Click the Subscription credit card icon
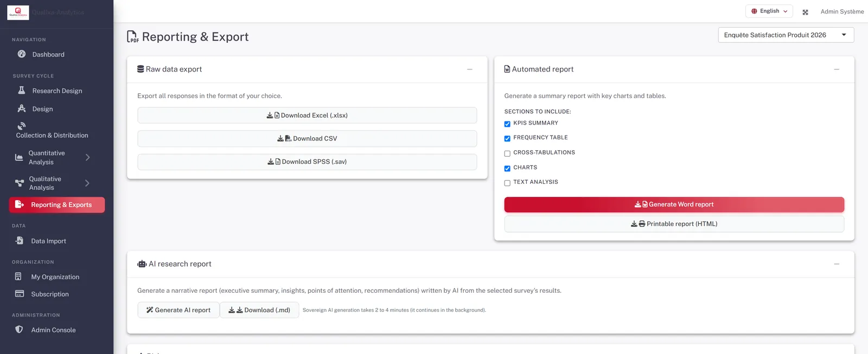 20,294
